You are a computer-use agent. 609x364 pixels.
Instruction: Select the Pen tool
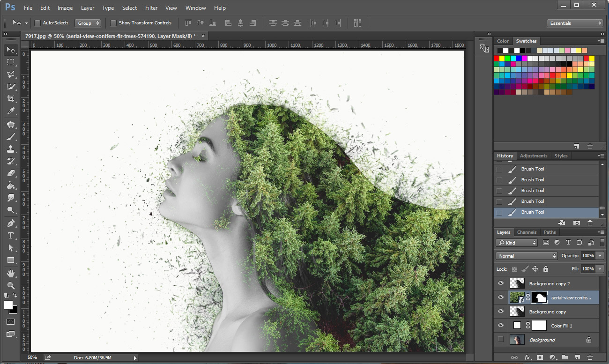tap(11, 223)
